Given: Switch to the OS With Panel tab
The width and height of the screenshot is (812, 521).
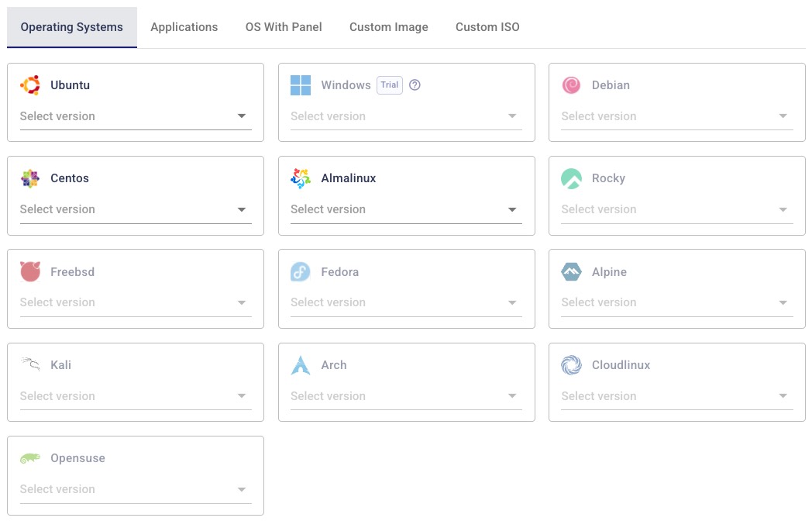Looking at the screenshot, I should [x=284, y=27].
